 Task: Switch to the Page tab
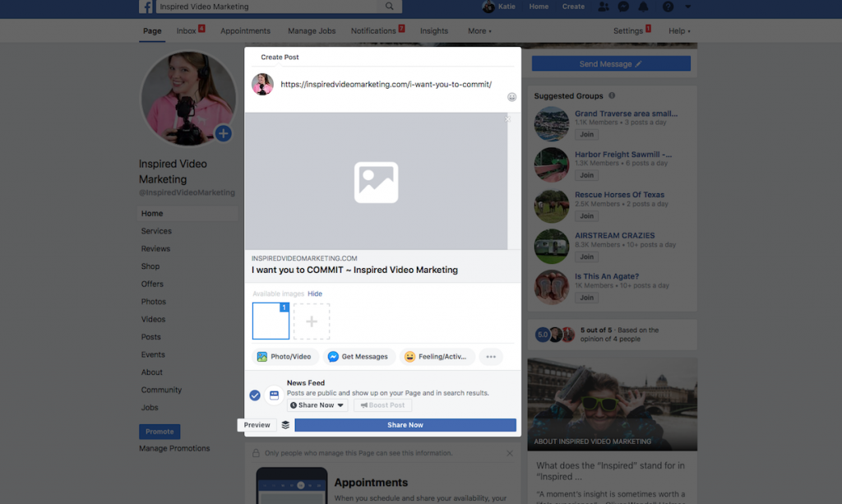pyautogui.click(x=152, y=31)
